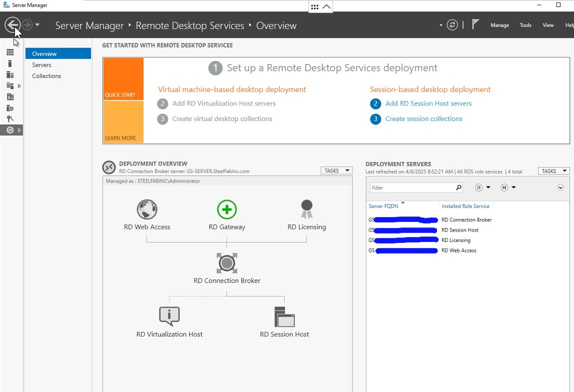Click the dotted grid icon on top pull-tab
574x392 pixels.
pyautogui.click(x=315, y=6)
